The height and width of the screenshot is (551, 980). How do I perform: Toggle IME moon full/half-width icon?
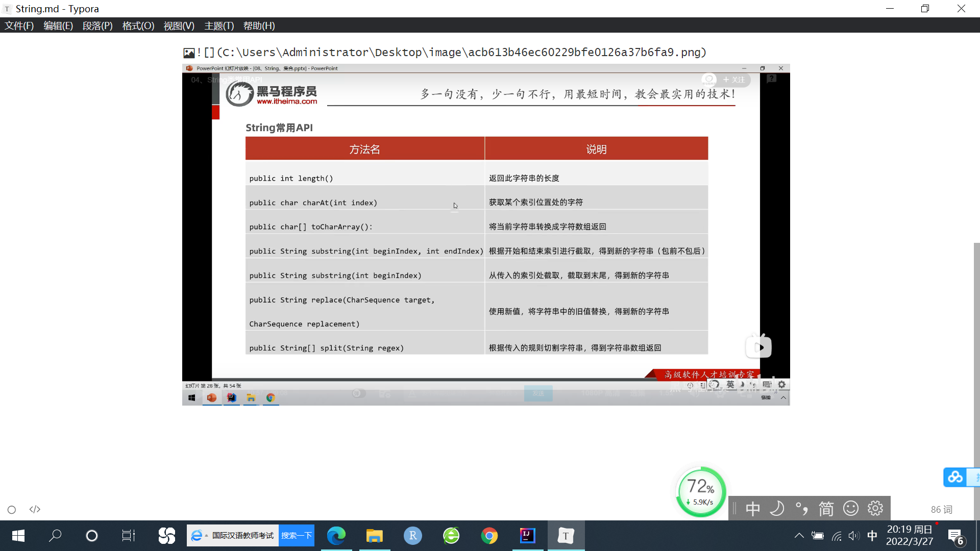[777, 509]
